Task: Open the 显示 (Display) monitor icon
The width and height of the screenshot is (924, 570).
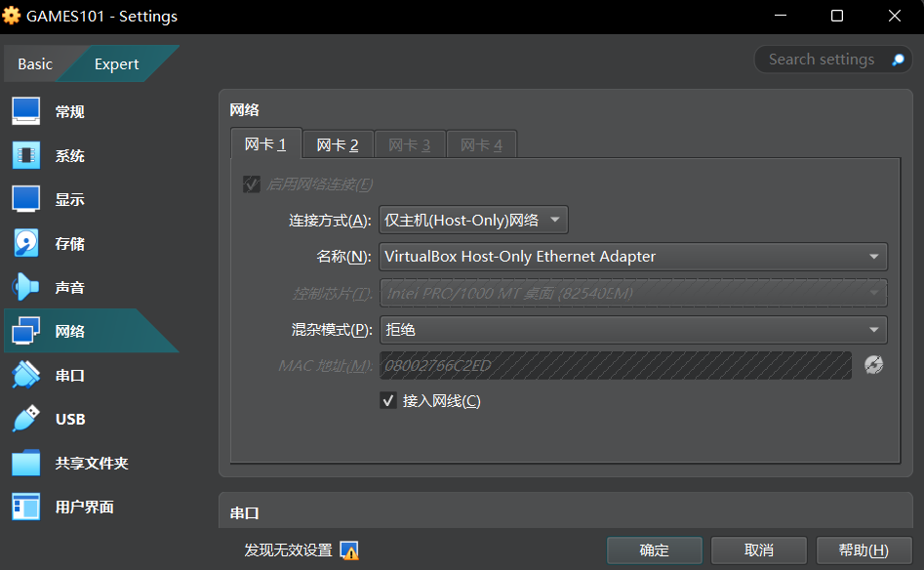Action: click(25, 199)
